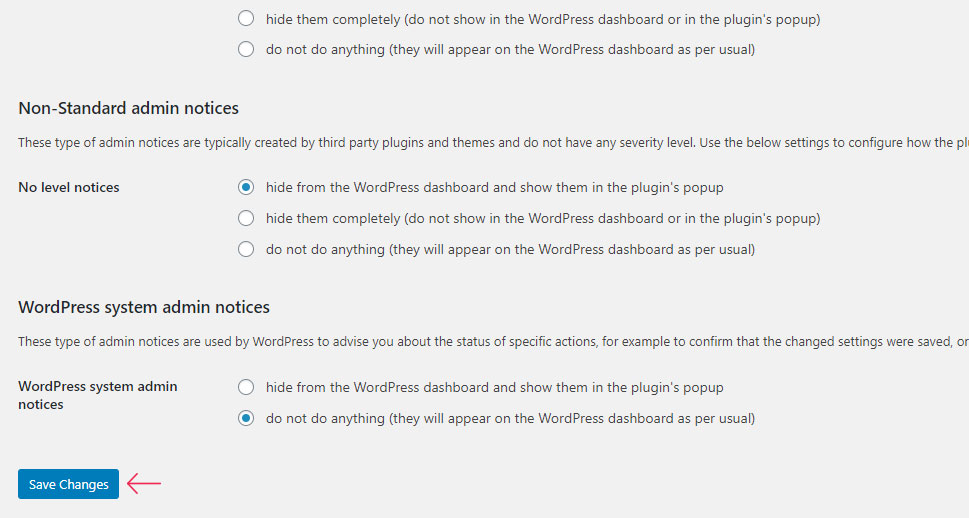Screen dimensions: 969x518
Task: Hide WordPress system notices and show them in the popup
Action: [246, 388]
